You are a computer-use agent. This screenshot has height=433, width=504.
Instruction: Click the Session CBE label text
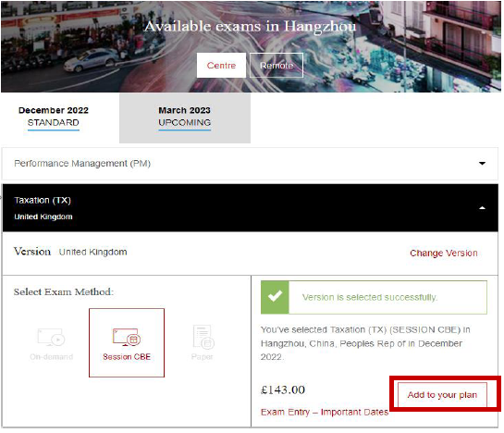[x=127, y=357]
